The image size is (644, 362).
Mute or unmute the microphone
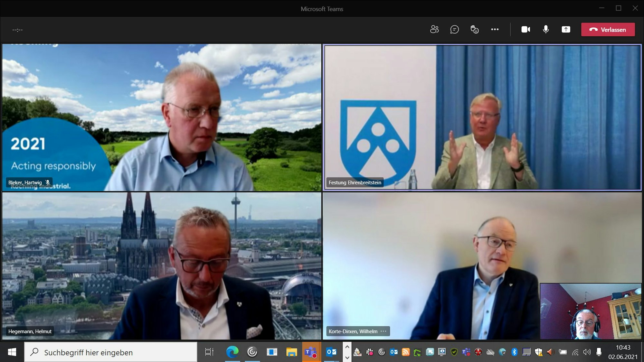(546, 29)
